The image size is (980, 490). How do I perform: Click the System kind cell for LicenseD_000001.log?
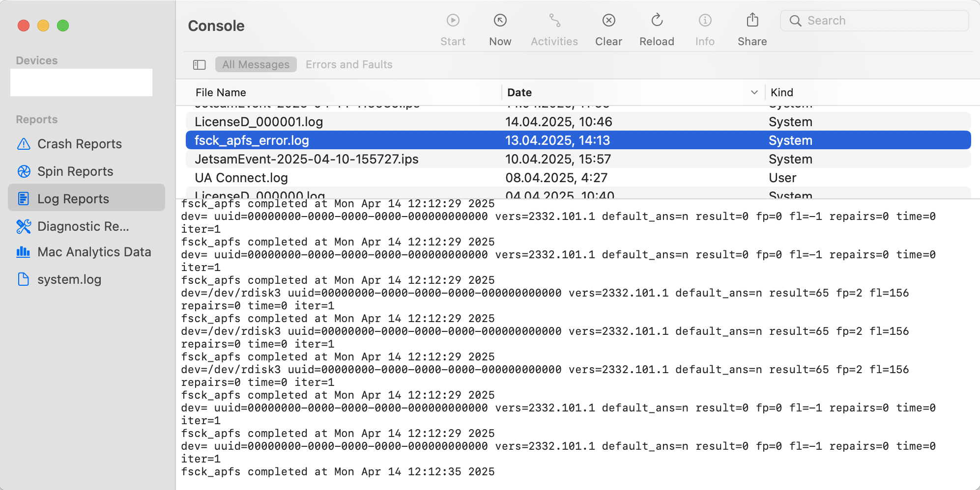[x=790, y=122]
